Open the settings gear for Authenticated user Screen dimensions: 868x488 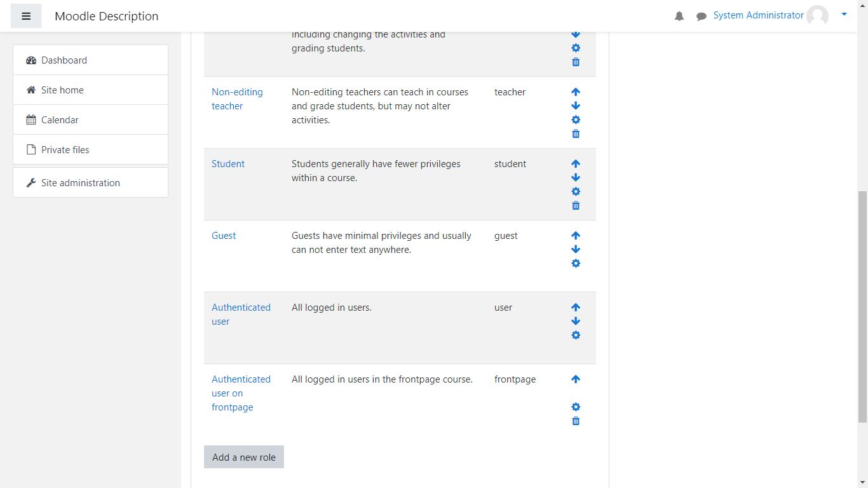(x=576, y=335)
